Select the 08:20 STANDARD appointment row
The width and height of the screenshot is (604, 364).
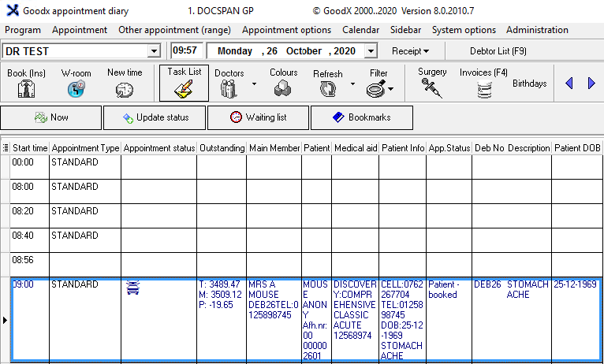(x=75, y=211)
